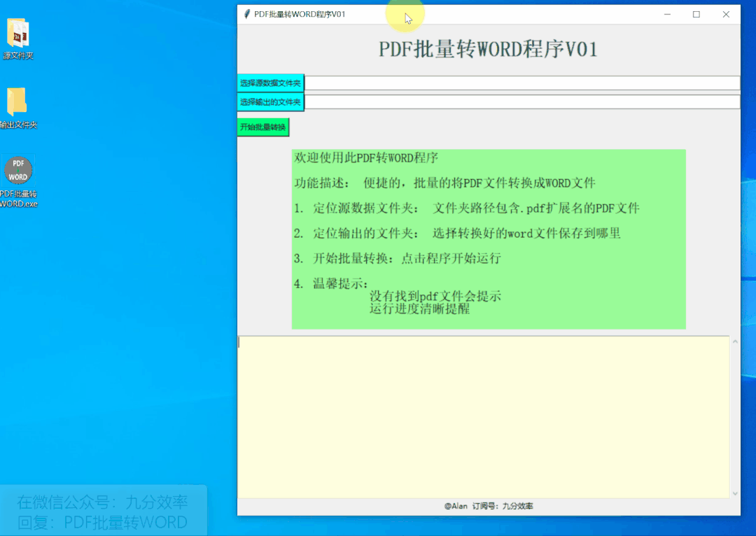
Task: Click the 选择源数据文件夹 button
Action: (x=270, y=83)
